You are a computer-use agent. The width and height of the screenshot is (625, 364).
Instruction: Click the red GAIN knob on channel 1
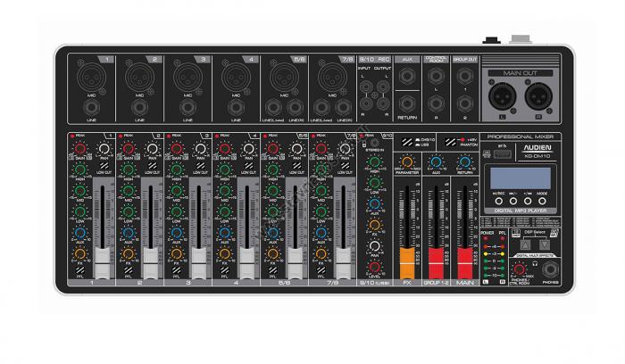79,149
